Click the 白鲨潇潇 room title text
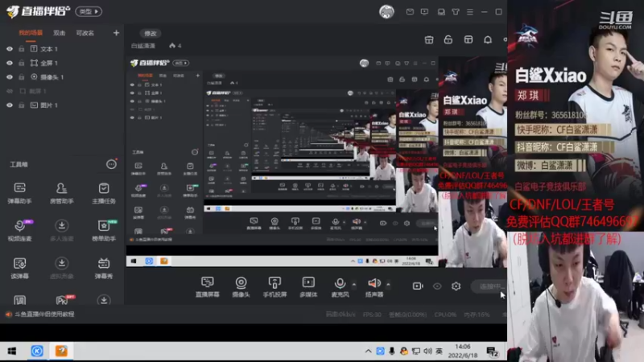This screenshot has width=644, height=362. click(143, 46)
